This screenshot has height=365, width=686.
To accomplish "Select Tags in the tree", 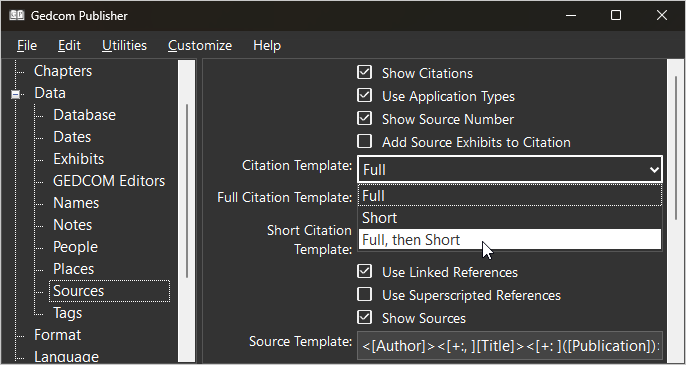I will pos(67,313).
